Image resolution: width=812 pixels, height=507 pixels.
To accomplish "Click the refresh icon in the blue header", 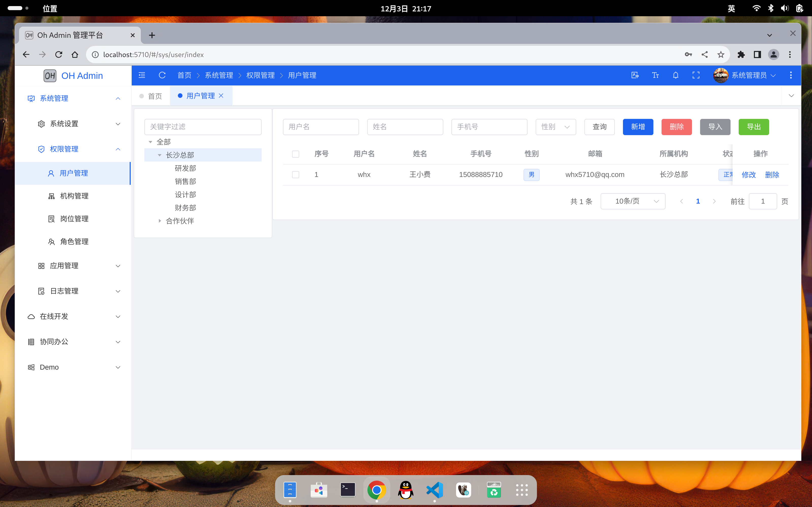I will [162, 75].
